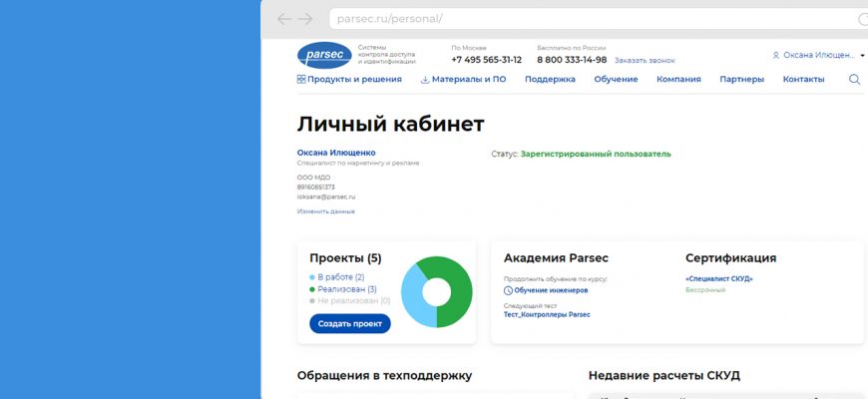The image size is (868, 399).
Task: Click the Заказать звонок link
Action: 645,61
